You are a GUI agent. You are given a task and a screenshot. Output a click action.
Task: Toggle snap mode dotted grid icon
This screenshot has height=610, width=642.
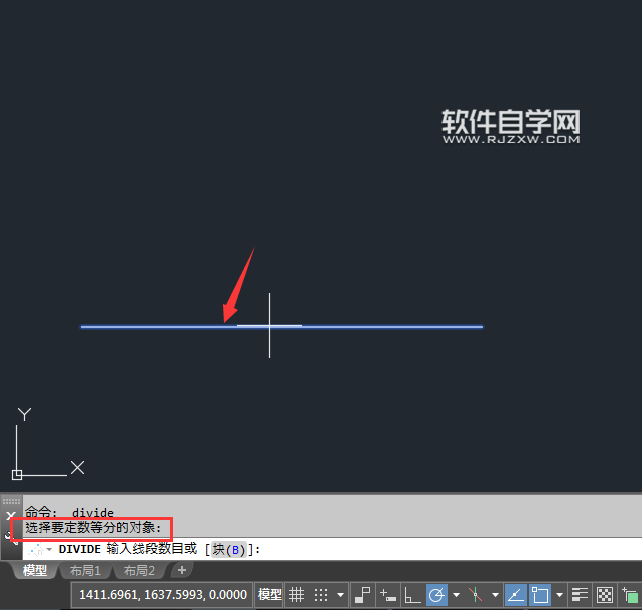pyautogui.click(x=321, y=594)
